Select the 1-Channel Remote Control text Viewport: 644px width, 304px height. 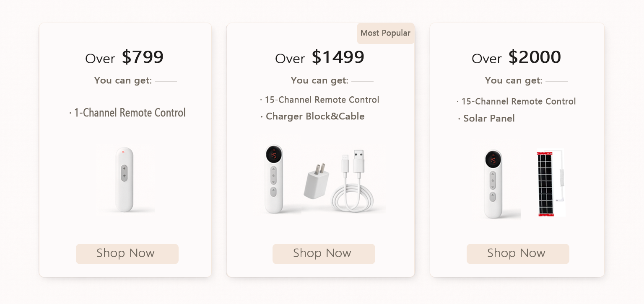coord(127,113)
